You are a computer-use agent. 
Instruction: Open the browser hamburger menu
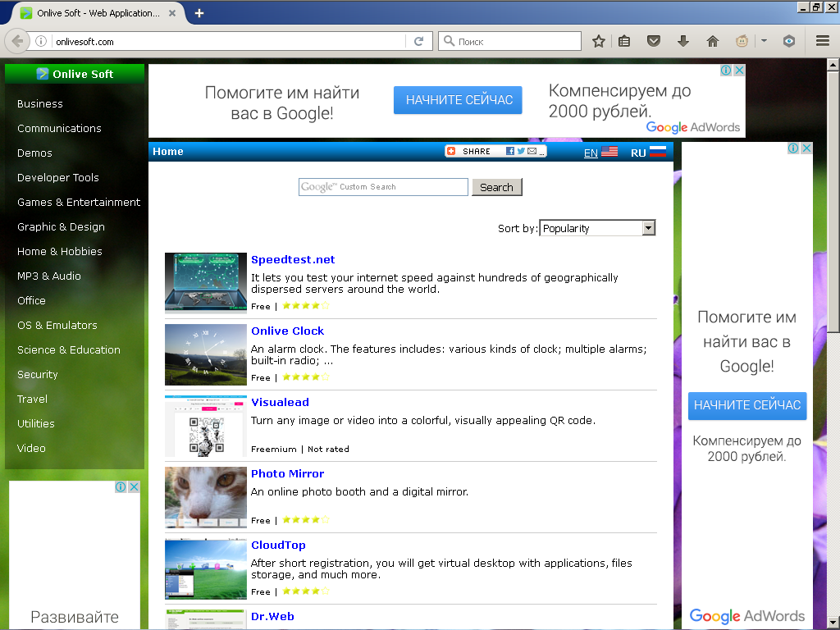coord(823,41)
